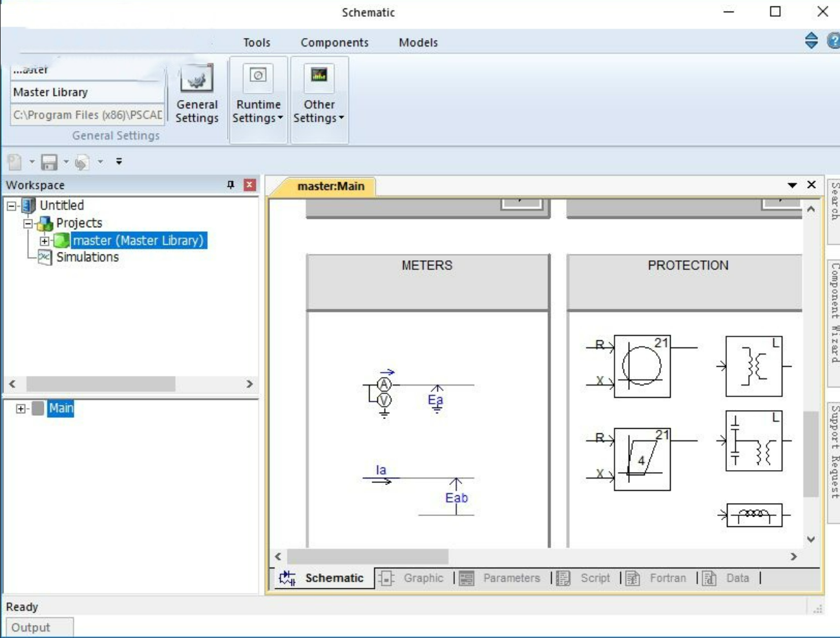Click the ribbon collapse arrows icon
840x638 pixels.
pyautogui.click(x=812, y=40)
